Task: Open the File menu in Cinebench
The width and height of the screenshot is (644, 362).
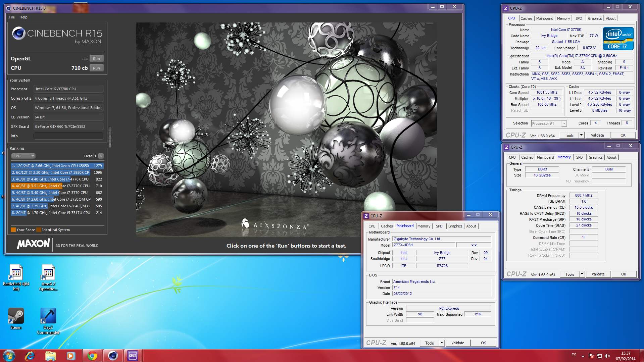Action: tap(12, 17)
